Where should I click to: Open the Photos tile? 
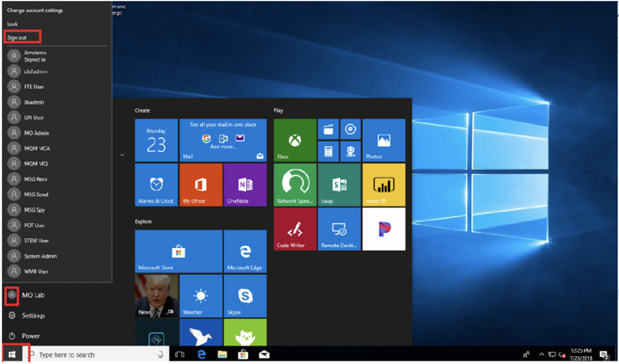383,140
